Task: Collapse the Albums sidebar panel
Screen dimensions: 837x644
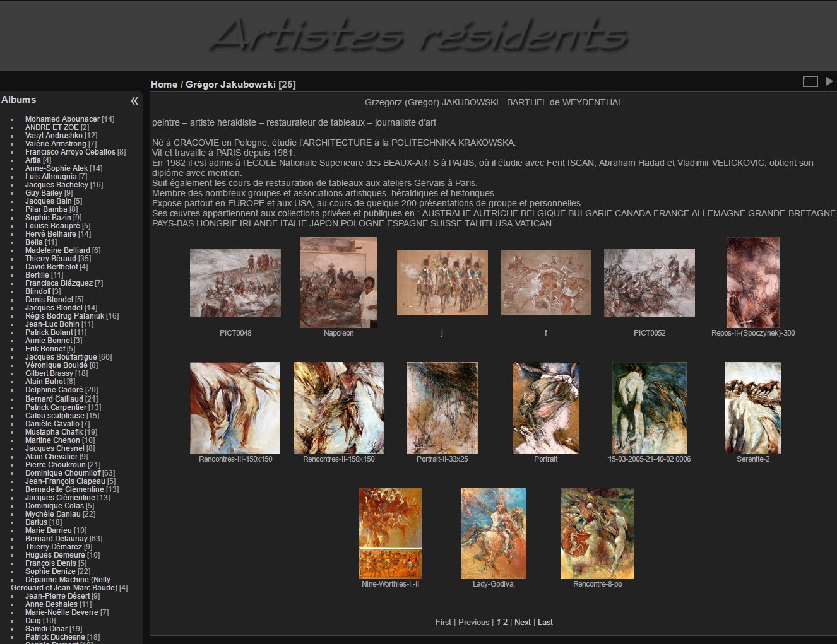Action: [x=134, y=101]
